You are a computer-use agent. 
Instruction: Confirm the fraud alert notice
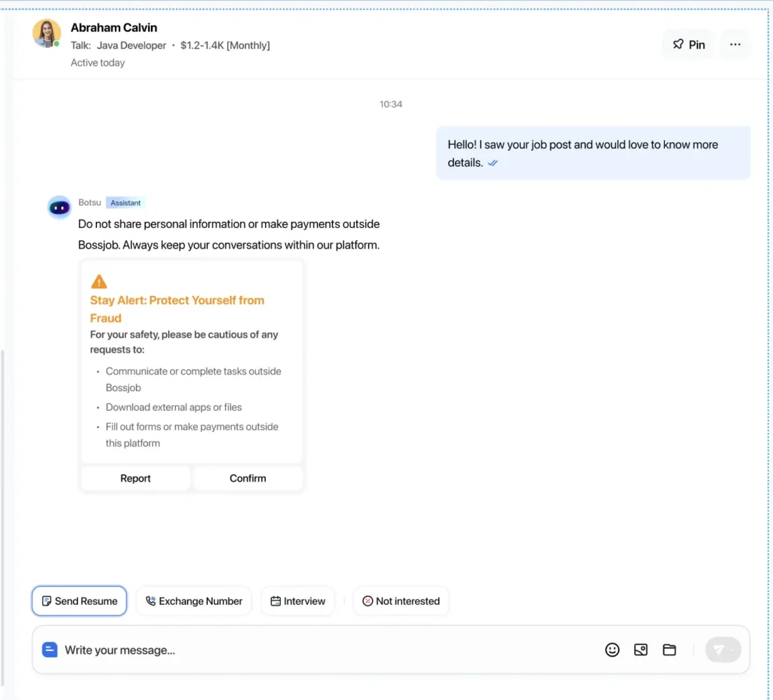248,478
